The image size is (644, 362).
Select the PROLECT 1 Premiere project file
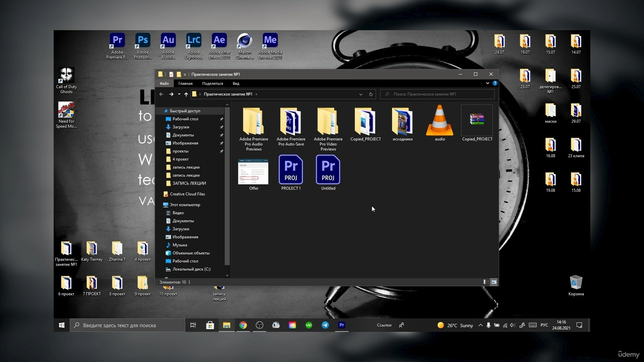pyautogui.click(x=291, y=173)
